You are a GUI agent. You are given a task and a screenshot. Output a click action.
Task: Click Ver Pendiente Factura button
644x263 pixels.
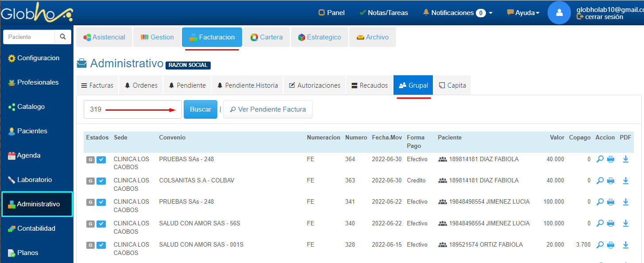tap(268, 109)
